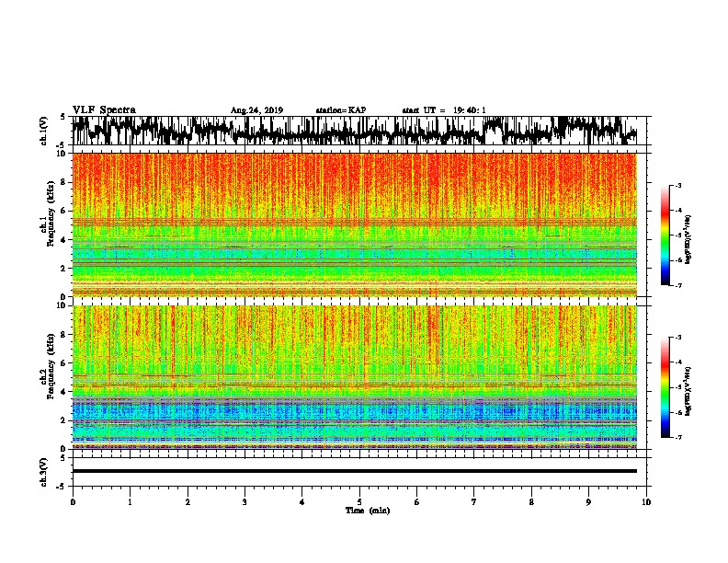Viewport: 728px width, 563px height.
Task: Select the date text "Aug.24, 2019"
Action: click(x=256, y=110)
